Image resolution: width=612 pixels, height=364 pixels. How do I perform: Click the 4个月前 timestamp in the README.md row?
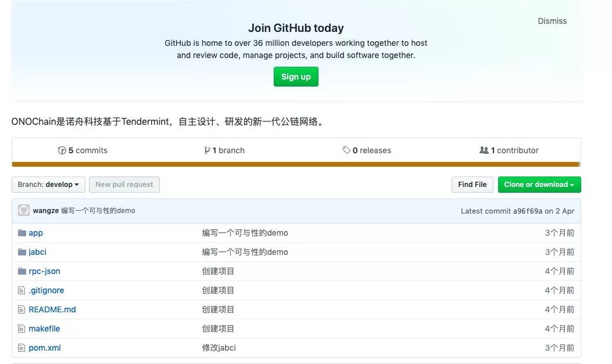pos(560,309)
